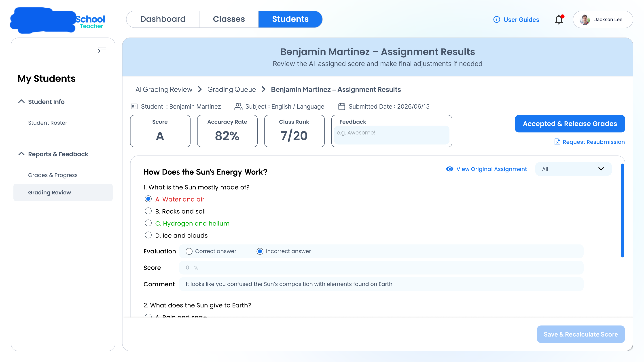Viewport: 644px width, 362px height.
Task: Go to Grading Queue breadcrumb
Action: [231, 89]
